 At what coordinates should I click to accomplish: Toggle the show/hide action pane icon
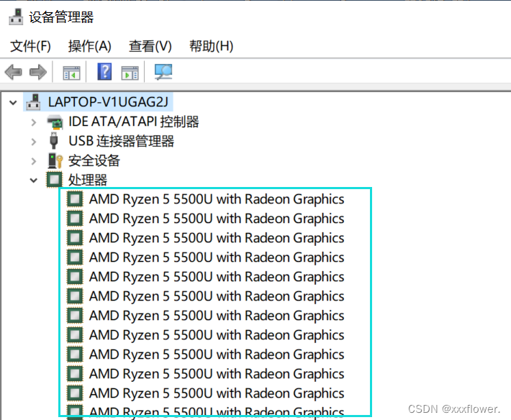point(130,73)
